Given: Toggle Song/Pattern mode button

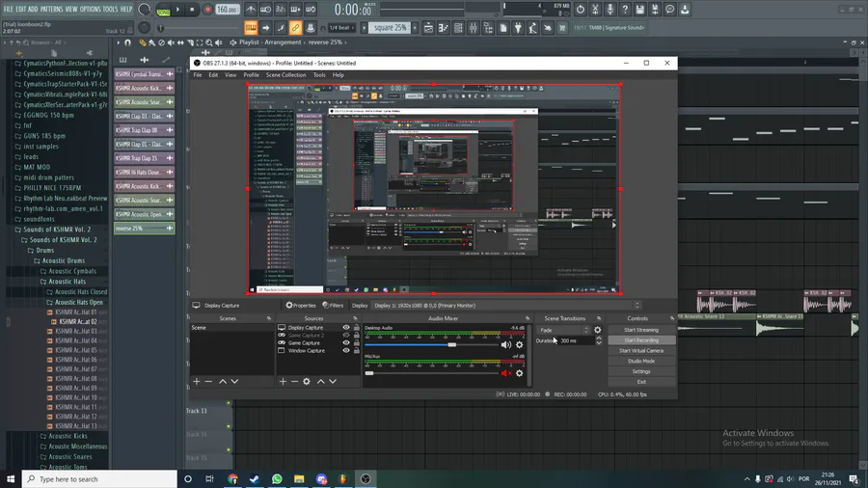Looking at the screenshot, I should [163, 10].
